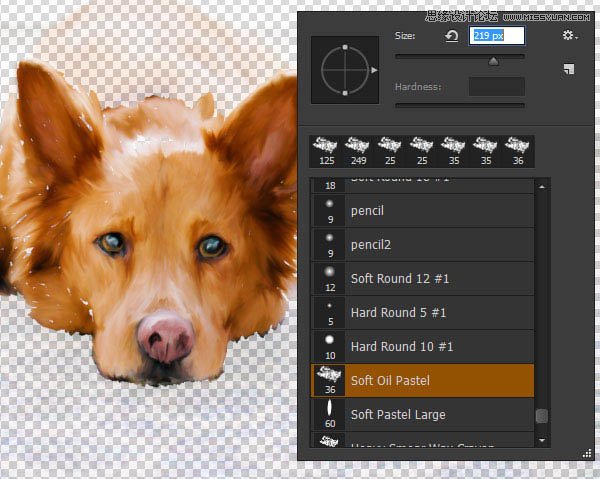600x479 pixels.
Task: Create new preset from this brush
Action: point(569,69)
